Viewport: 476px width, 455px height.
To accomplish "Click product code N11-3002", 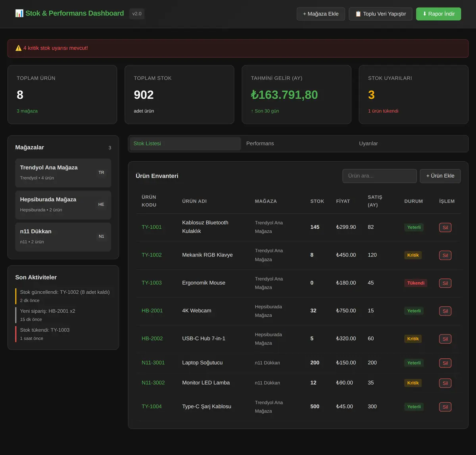I will point(153,382).
